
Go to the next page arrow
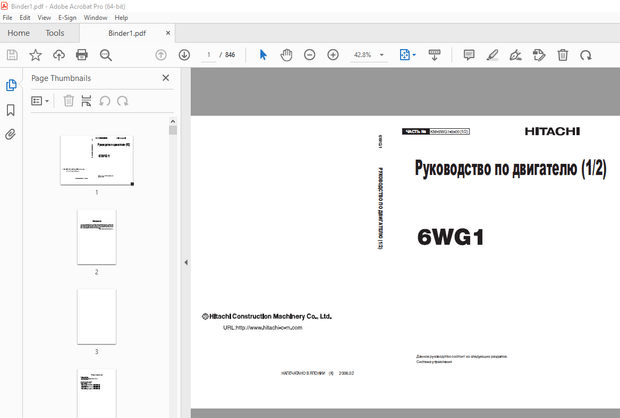(184, 55)
